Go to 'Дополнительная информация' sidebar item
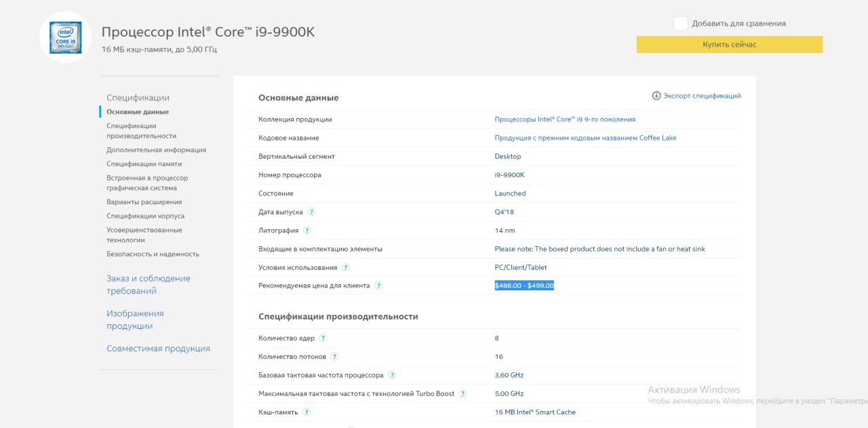The height and width of the screenshot is (428, 868). coord(156,150)
